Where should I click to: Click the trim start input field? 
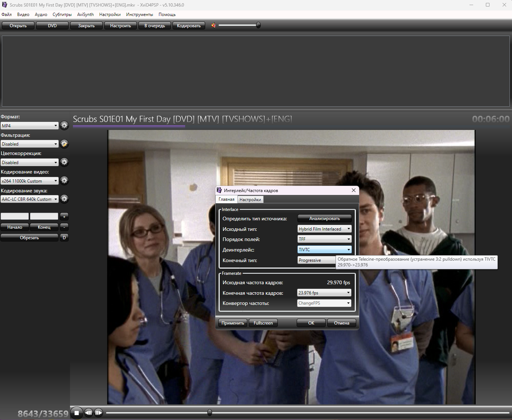tap(15, 216)
